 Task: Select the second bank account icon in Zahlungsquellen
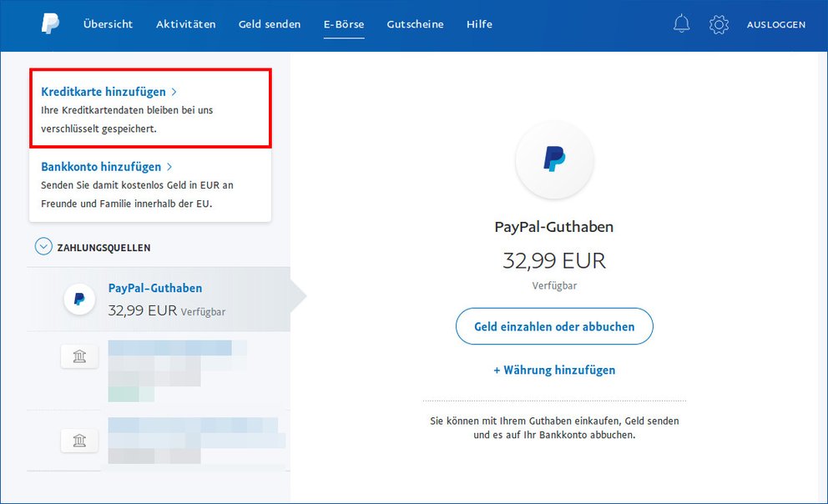pyautogui.click(x=79, y=440)
